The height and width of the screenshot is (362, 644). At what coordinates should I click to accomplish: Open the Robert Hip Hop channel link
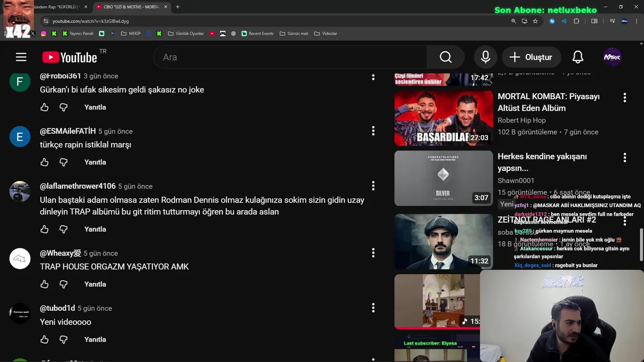click(521, 120)
